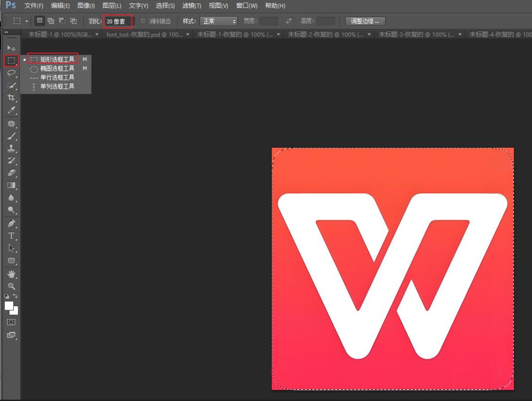Choose 椭圆选框工具 from the flyout
532x401 pixels.
[x=57, y=68]
